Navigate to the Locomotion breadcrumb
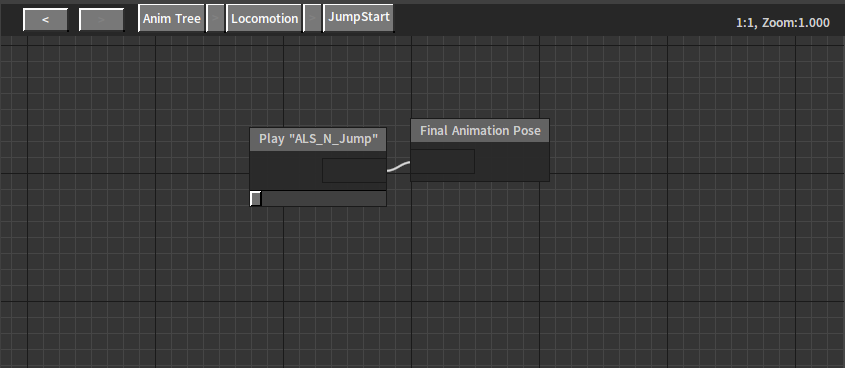Viewport: 845px width, 368px height. (x=264, y=19)
